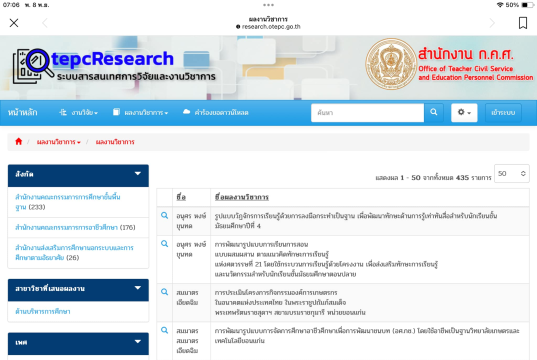Click the red home breadcrumb icon
This screenshot has width=537, height=360.
pyautogui.click(x=18, y=141)
